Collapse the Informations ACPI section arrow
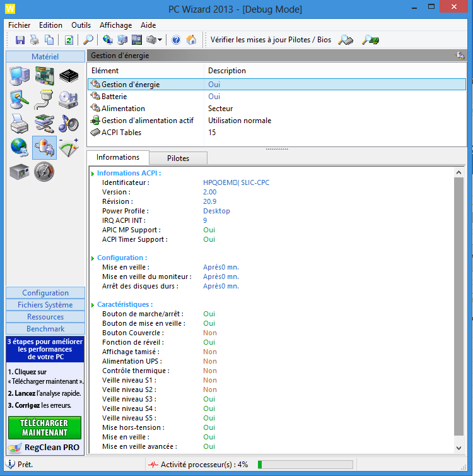The image size is (473, 476). point(93,174)
